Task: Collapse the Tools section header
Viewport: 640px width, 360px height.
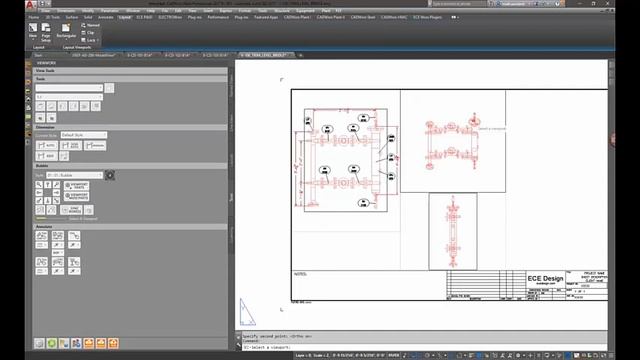Action: [x=130, y=79]
